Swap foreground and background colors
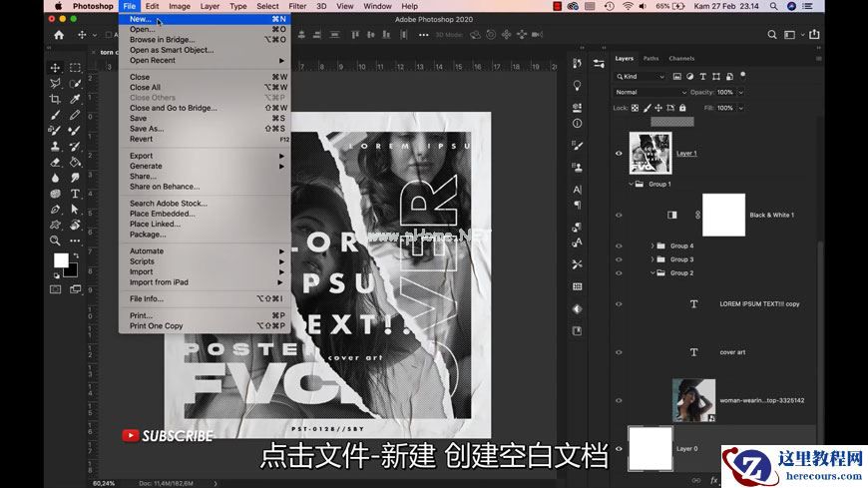 (76, 255)
